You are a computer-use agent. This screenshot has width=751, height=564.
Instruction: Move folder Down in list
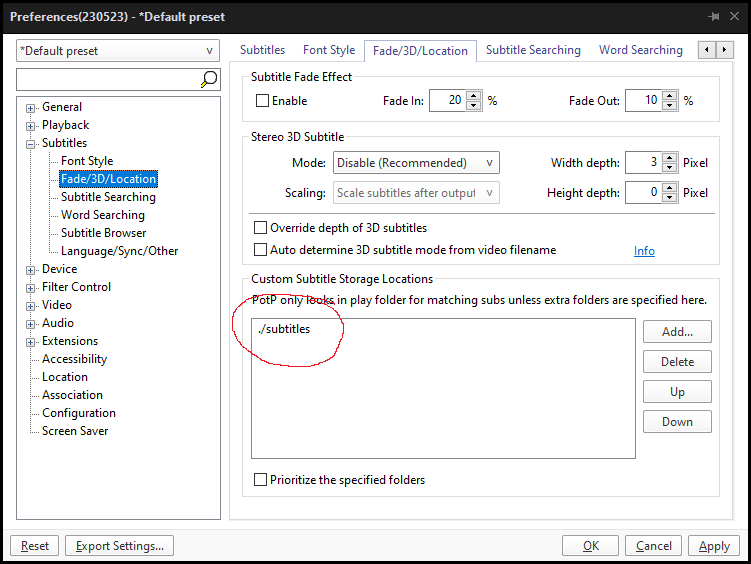[x=677, y=422]
